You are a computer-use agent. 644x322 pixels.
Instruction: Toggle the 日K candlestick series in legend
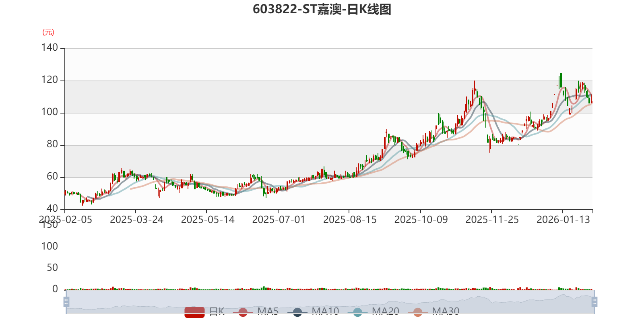pos(204,312)
